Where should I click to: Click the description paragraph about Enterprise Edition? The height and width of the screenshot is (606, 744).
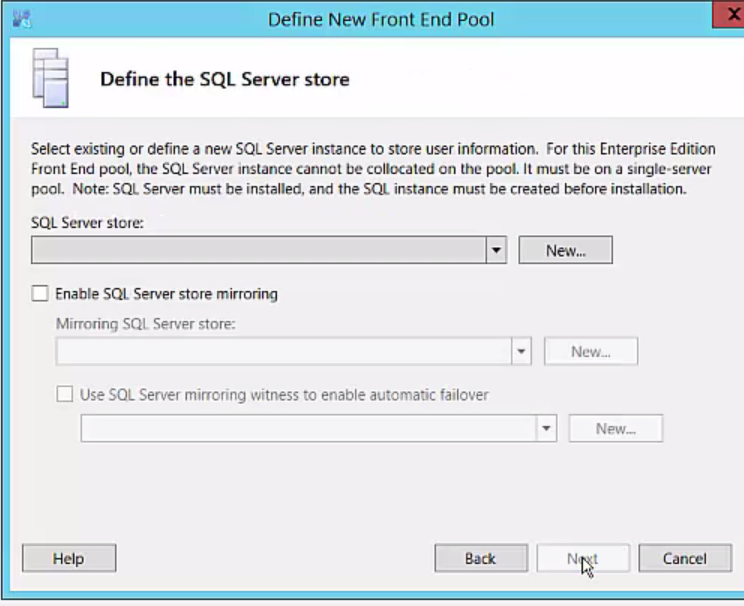(373, 169)
